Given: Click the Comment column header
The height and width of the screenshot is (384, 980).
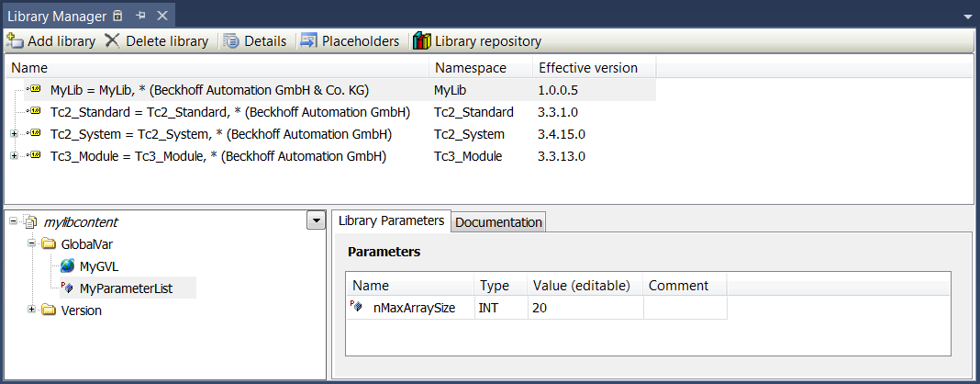Looking at the screenshot, I should click(x=685, y=286).
